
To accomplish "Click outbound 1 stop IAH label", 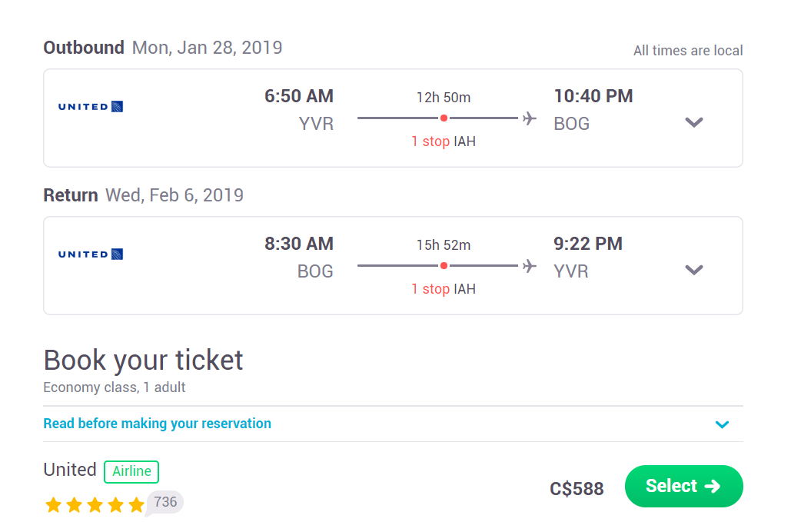I will [x=444, y=141].
